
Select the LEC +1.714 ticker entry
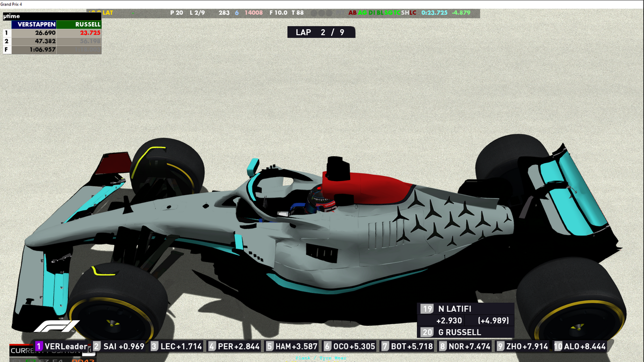177,346
